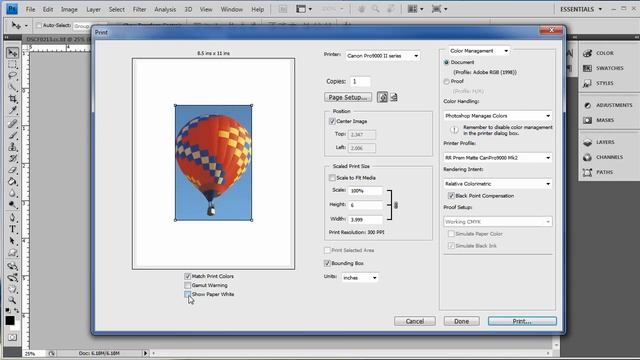This screenshot has height=360, width=640.
Task: Uncheck the Center Image checkbox
Action: coord(332,121)
